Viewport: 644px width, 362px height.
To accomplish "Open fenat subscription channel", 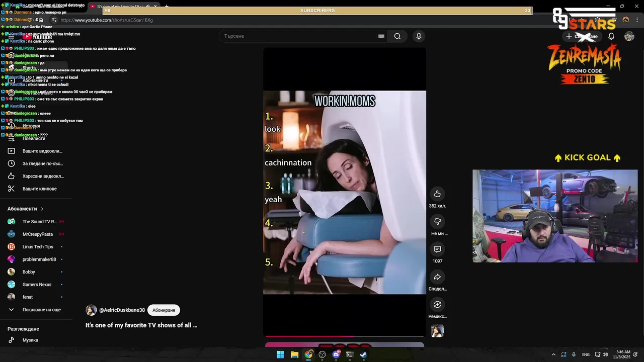I will tap(36, 297).
